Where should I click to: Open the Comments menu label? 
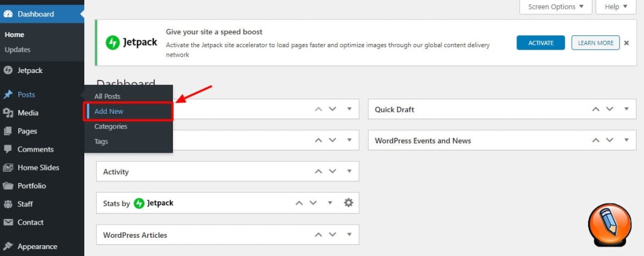35,149
